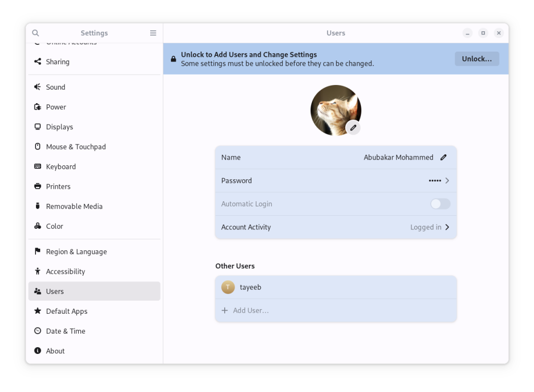Click the Color settings icon
The width and height of the screenshot is (534, 392).
coord(37,226)
